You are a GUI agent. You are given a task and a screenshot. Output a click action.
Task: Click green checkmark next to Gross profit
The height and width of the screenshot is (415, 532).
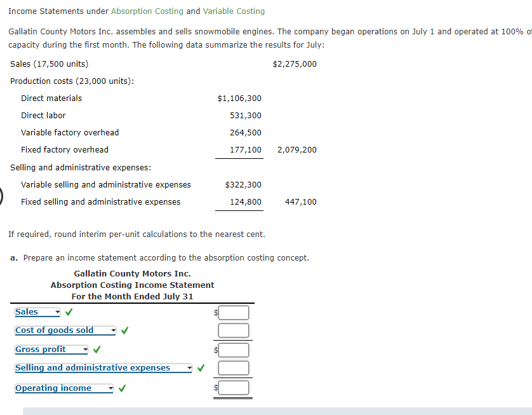[96, 349]
